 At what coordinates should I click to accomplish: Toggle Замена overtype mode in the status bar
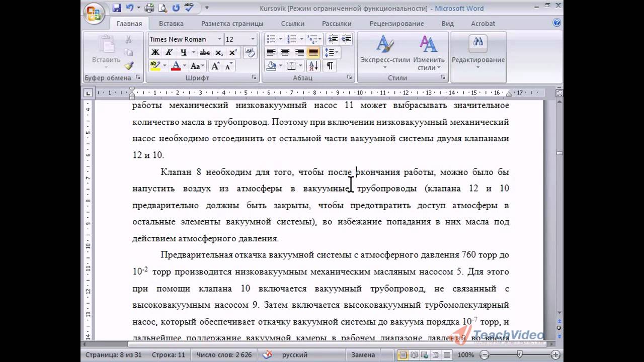pyautogui.click(x=363, y=355)
